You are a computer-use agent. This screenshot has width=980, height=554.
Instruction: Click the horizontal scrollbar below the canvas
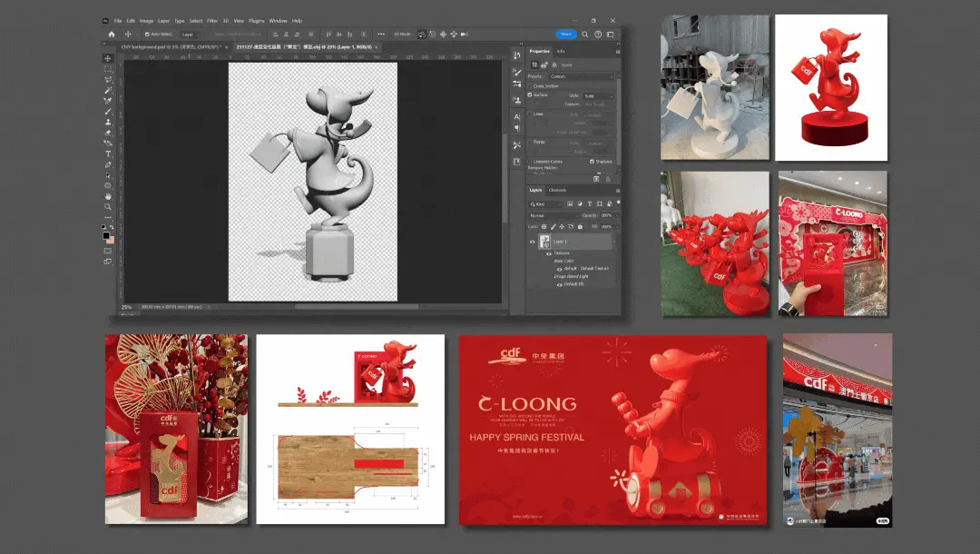[x=357, y=307]
